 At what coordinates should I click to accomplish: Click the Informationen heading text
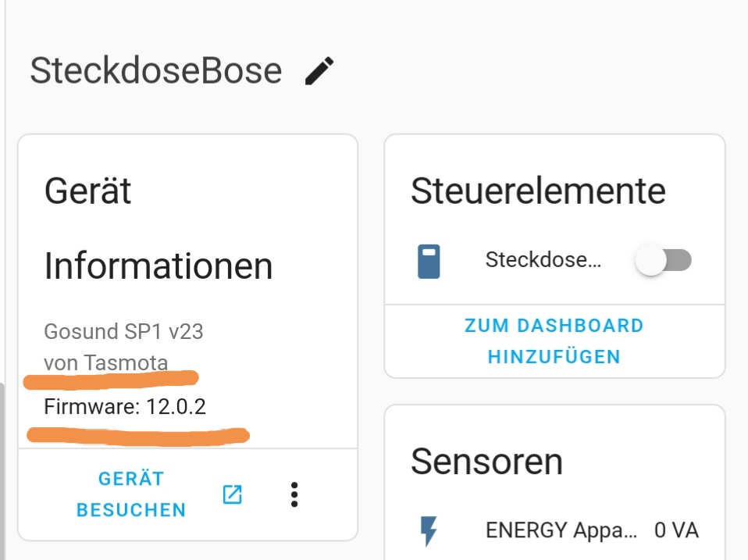tap(159, 266)
